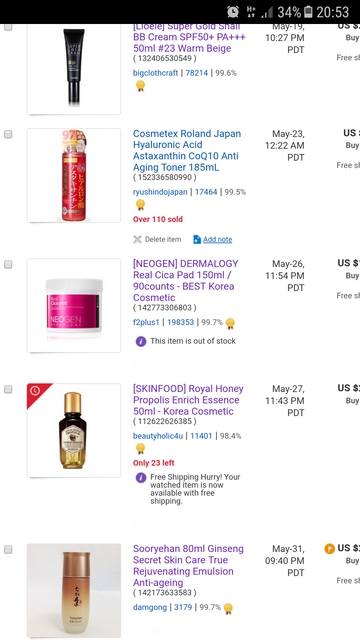Tick the SKINFOOD Royal Honey checkbox

[x=8, y=389]
